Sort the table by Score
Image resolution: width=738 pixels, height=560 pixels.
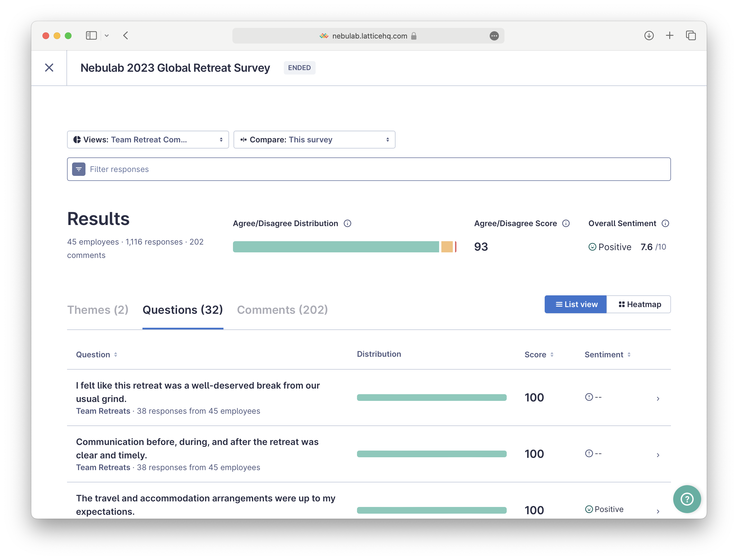[539, 355]
